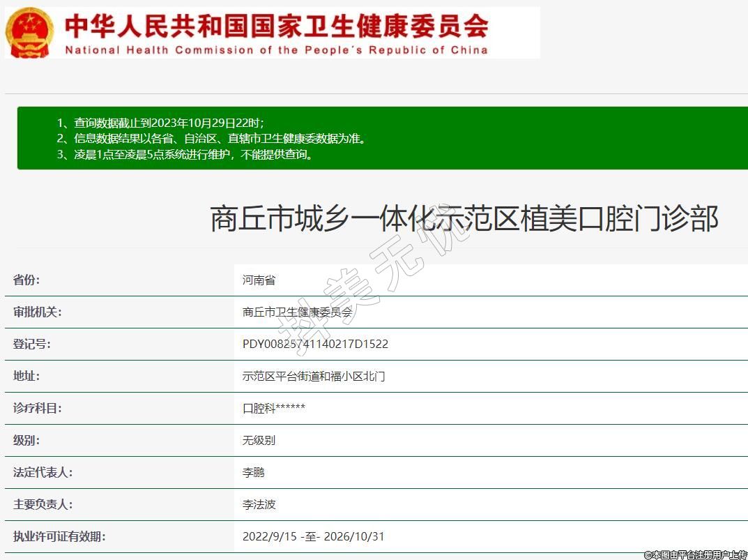Click the first notice about query data cutoff
The width and height of the screenshot is (748, 560).
[x=160, y=123]
